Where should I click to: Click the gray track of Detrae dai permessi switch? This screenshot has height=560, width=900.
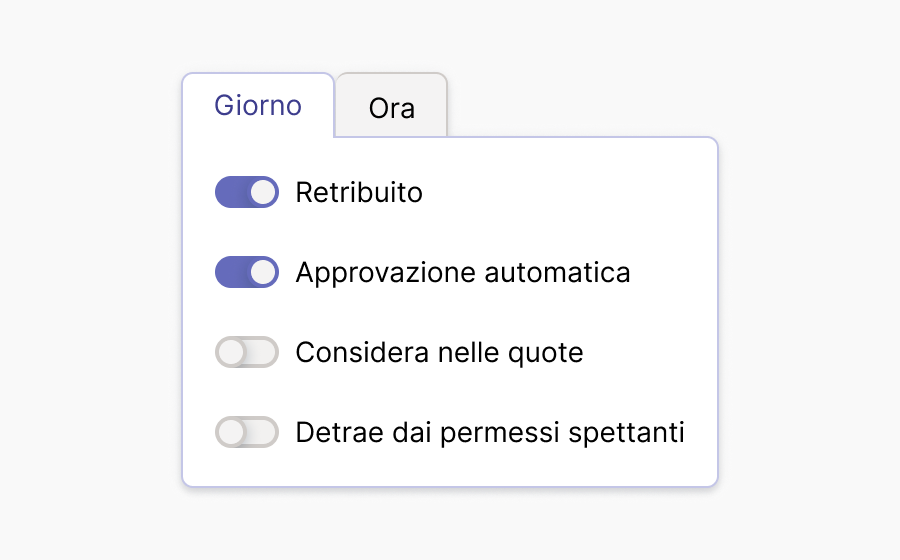click(x=263, y=432)
